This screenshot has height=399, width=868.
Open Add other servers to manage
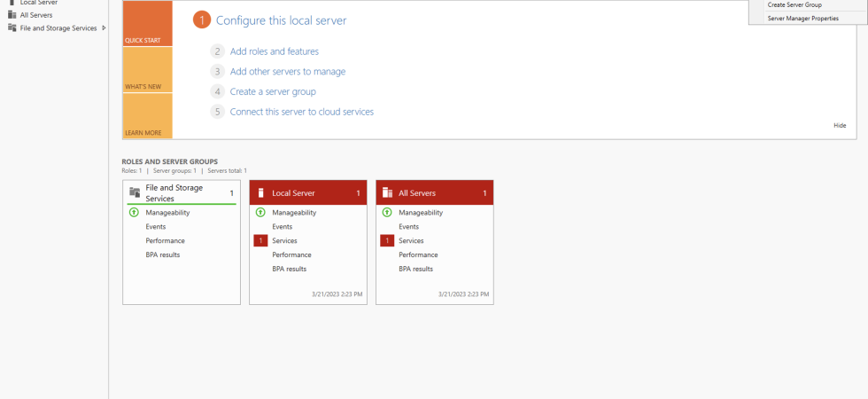pyautogui.click(x=288, y=72)
